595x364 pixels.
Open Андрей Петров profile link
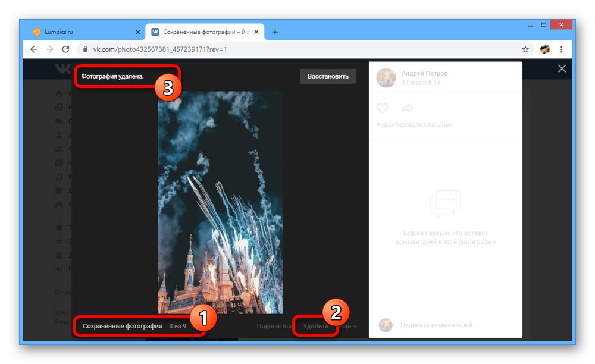coord(424,73)
